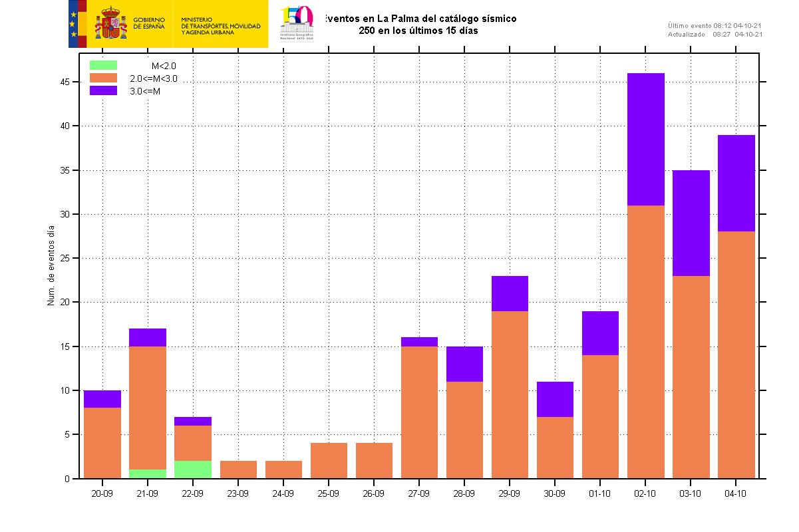Click the x-axis date label 22-09

[x=192, y=494]
